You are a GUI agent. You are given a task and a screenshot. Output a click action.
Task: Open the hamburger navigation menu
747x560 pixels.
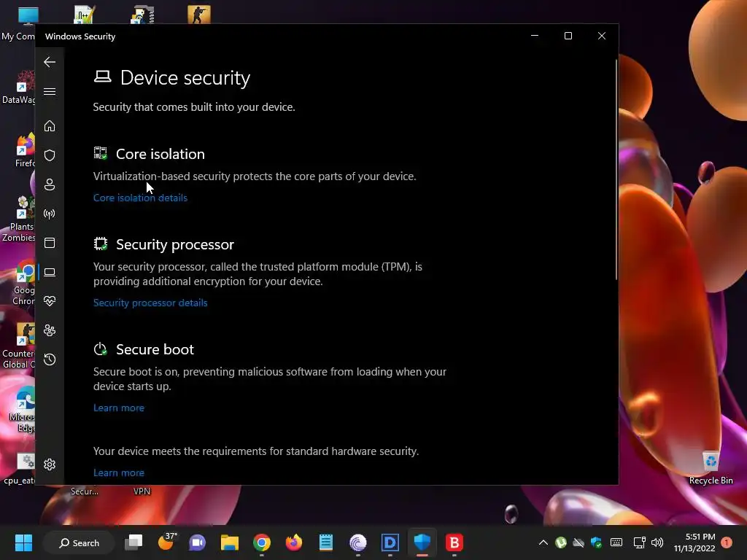[50, 91]
